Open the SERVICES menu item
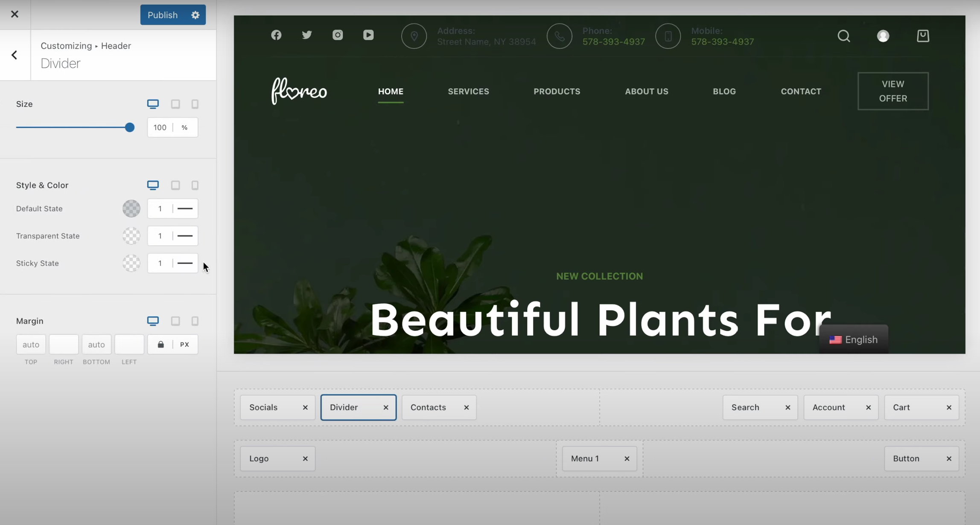980x525 pixels. coord(468,91)
